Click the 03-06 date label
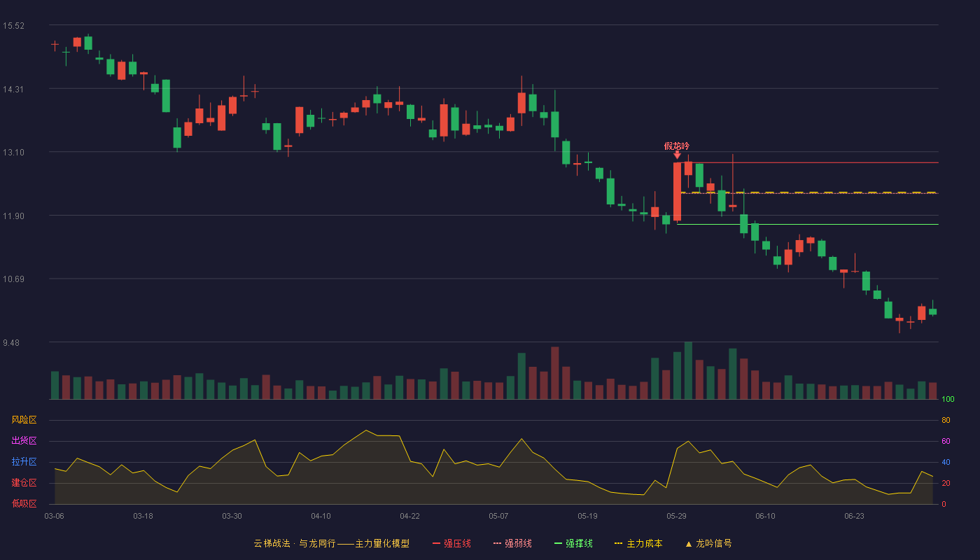The image size is (980, 560). point(54,516)
